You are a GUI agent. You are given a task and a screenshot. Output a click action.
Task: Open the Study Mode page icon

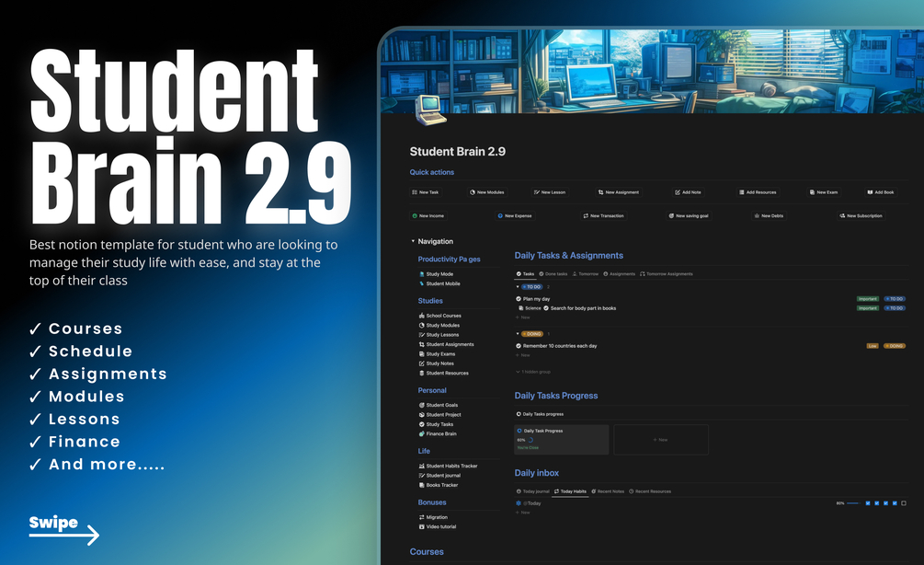(421, 274)
